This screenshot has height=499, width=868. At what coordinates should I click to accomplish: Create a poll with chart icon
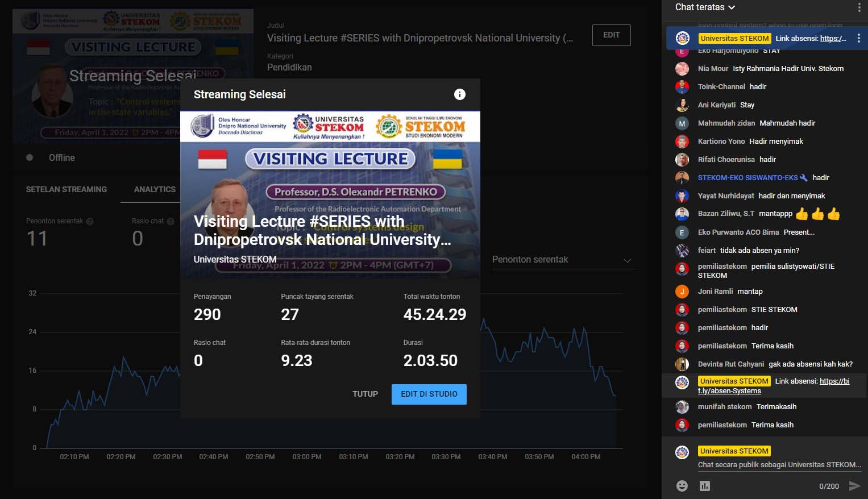coord(705,485)
